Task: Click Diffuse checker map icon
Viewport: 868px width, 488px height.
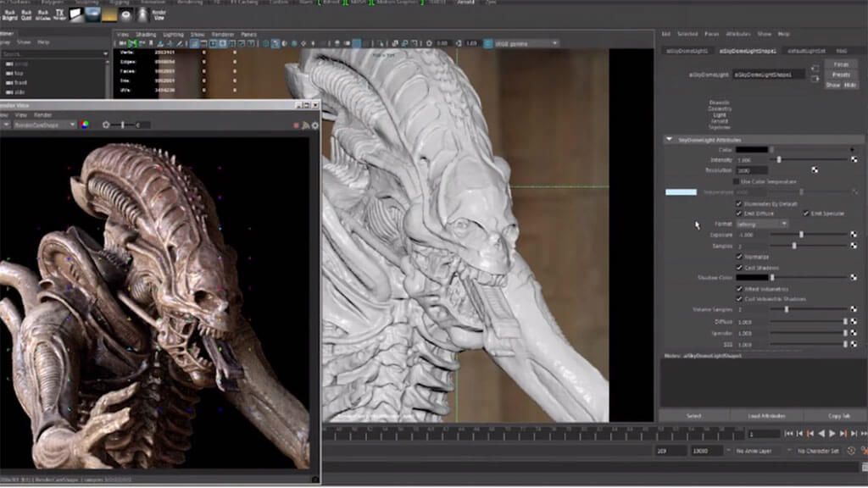Action: click(854, 321)
